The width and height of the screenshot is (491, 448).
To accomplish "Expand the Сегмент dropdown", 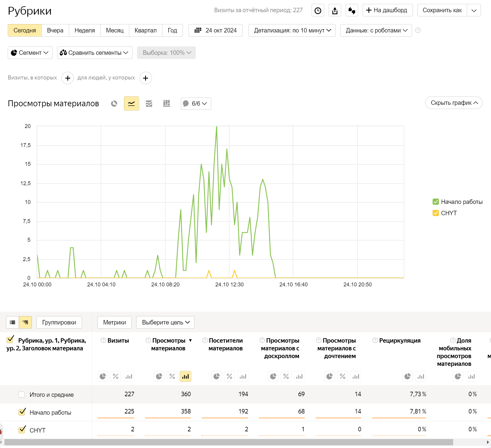I will pyautogui.click(x=30, y=53).
